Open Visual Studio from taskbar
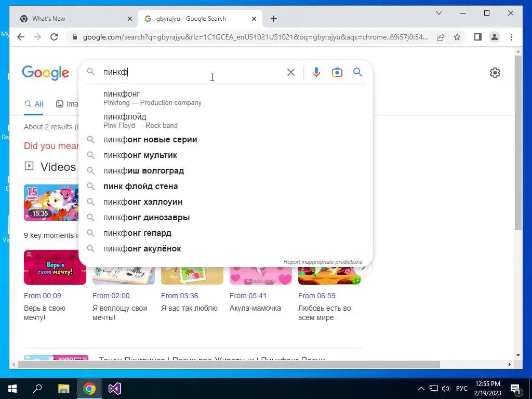The height and width of the screenshot is (399, 532). tap(115, 389)
